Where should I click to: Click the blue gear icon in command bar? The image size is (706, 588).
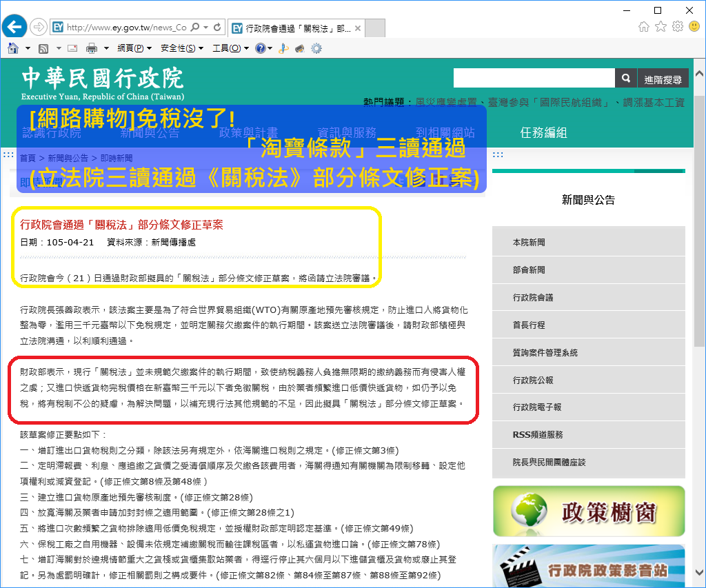tap(316, 48)
